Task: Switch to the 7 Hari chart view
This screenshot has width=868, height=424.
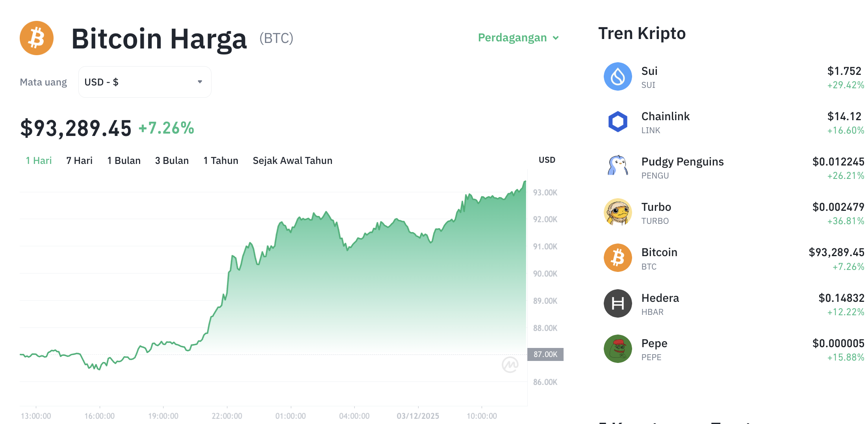Action: pyautogui.click(x=79, y=160)
